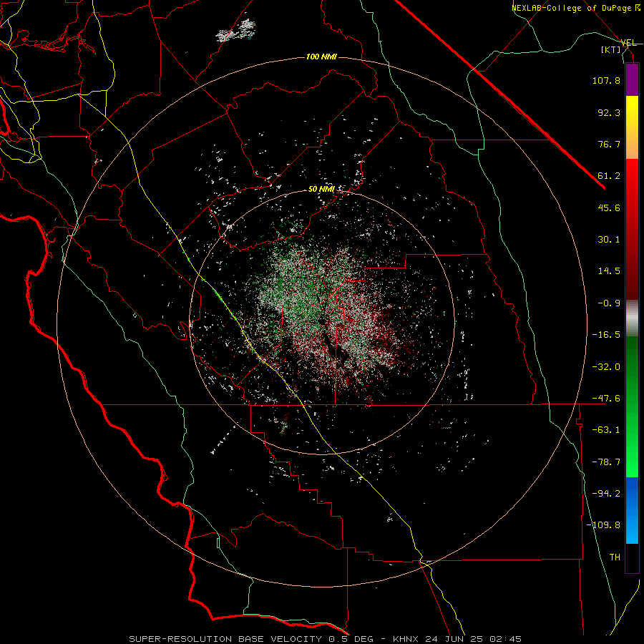Click the 14.5 velocity scale value
644x644 pixels.
pos(609,271)
